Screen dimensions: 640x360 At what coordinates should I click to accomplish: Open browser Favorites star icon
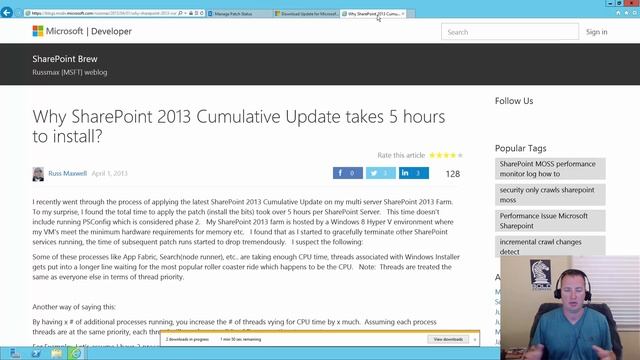tap(626, 13)
